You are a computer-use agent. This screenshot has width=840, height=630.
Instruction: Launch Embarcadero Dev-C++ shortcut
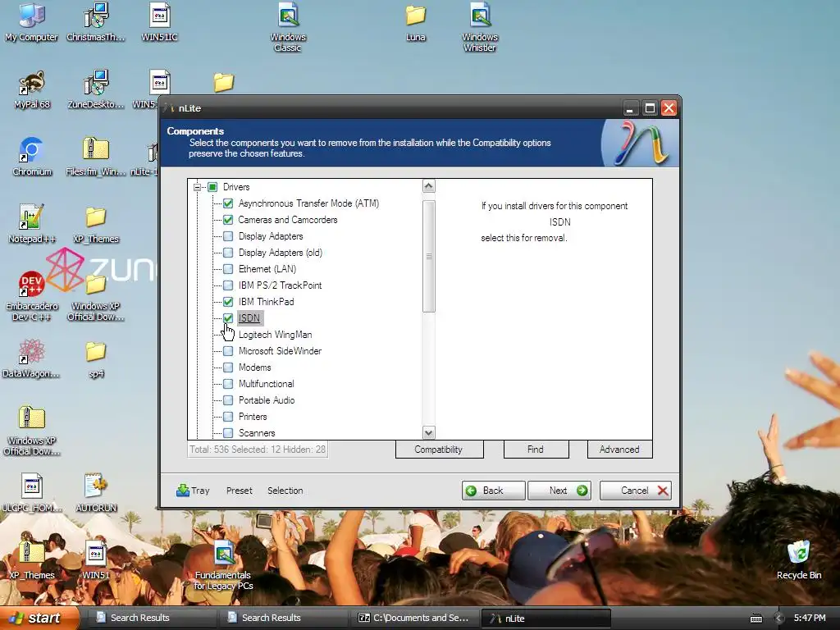[32, 296]
